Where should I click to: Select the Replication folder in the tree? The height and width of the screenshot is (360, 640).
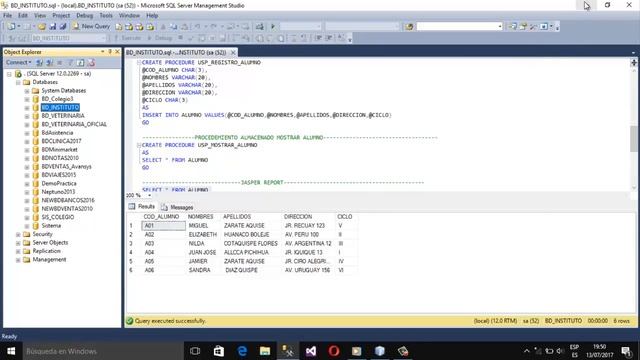tap(47, 251)
